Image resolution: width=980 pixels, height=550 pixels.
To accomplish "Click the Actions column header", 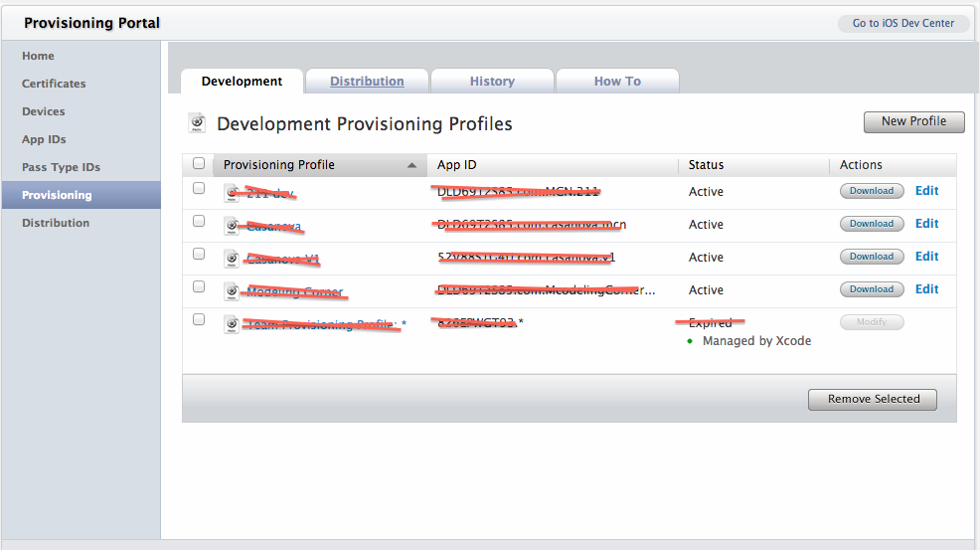I will (x=861, y=165).
